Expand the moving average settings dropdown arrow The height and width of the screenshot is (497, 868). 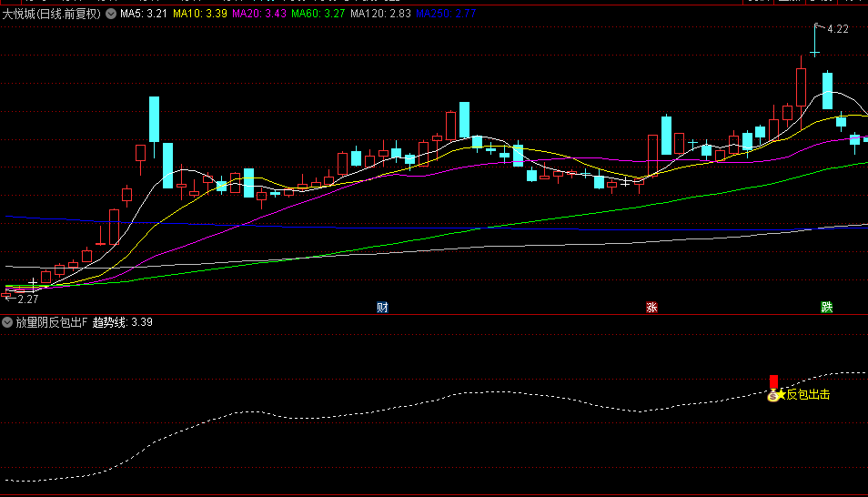click(x=111, y=14)
